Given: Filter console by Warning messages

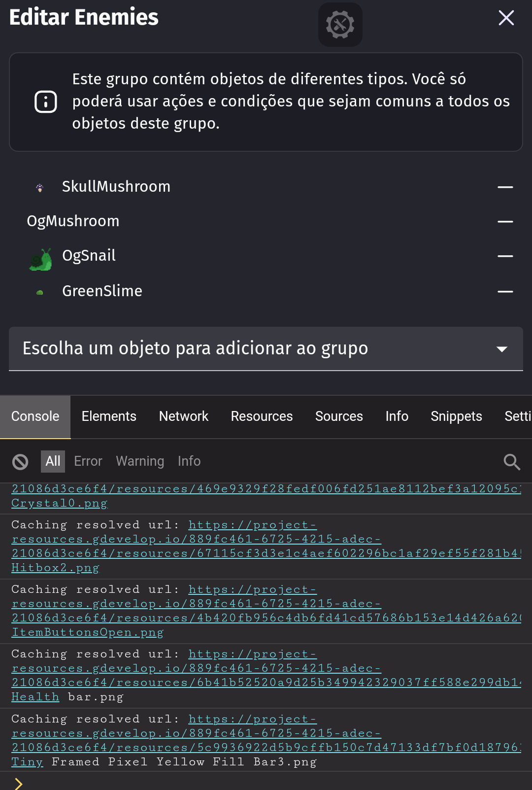Looking at the screenshot, I should 140,461.
